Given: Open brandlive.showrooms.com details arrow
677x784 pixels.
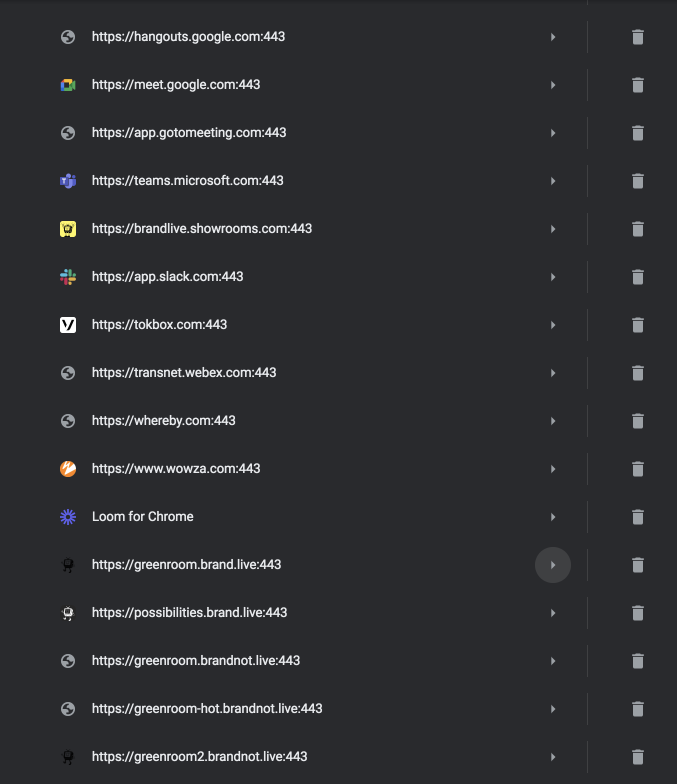Looking at the screenshot, I should 553,229.
